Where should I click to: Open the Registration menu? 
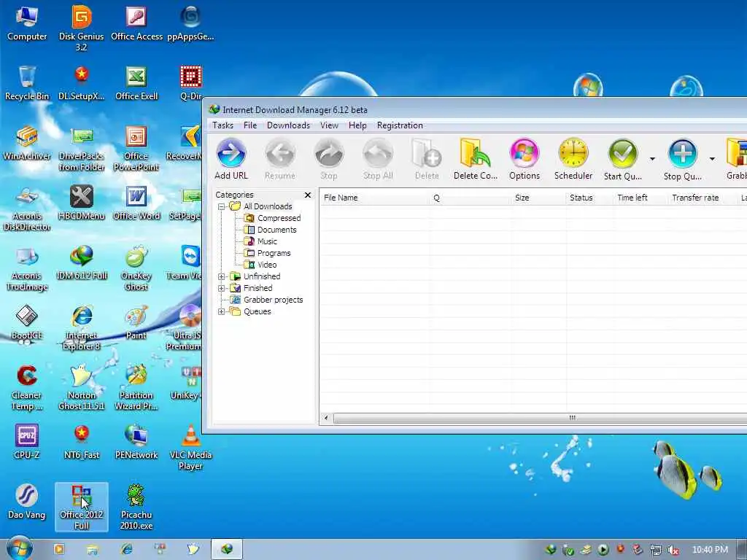click(400, 125)
